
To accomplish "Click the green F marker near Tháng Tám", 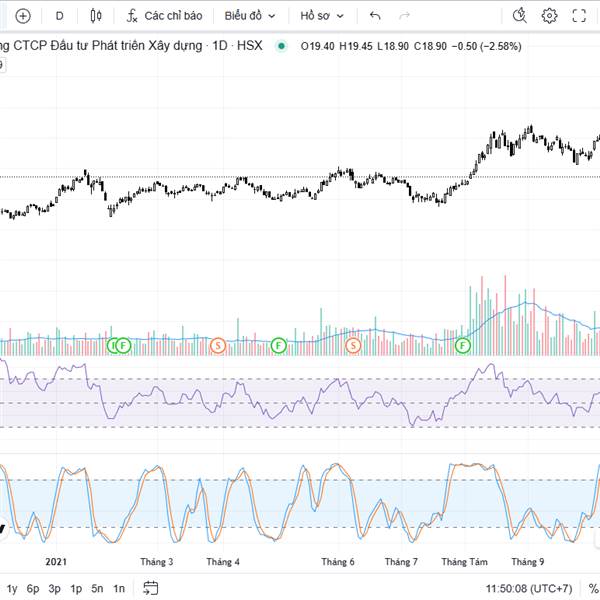I will point(463,345).
